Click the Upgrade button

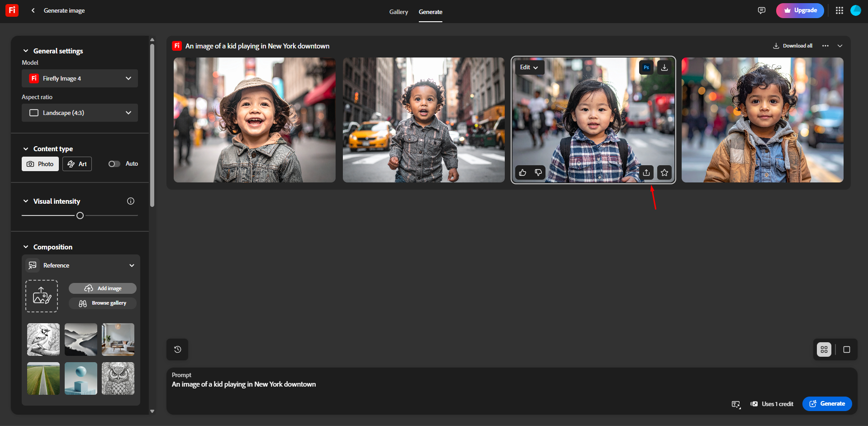pos(800,10)
